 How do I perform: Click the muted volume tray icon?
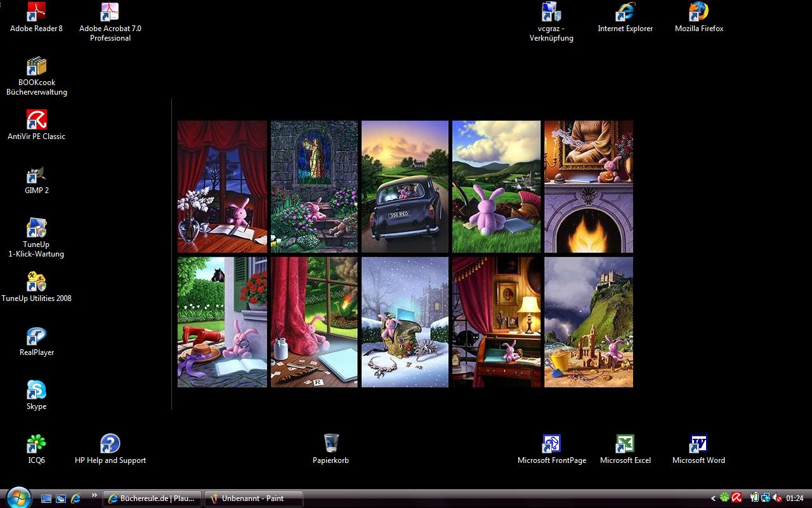[x=777, y=498]
